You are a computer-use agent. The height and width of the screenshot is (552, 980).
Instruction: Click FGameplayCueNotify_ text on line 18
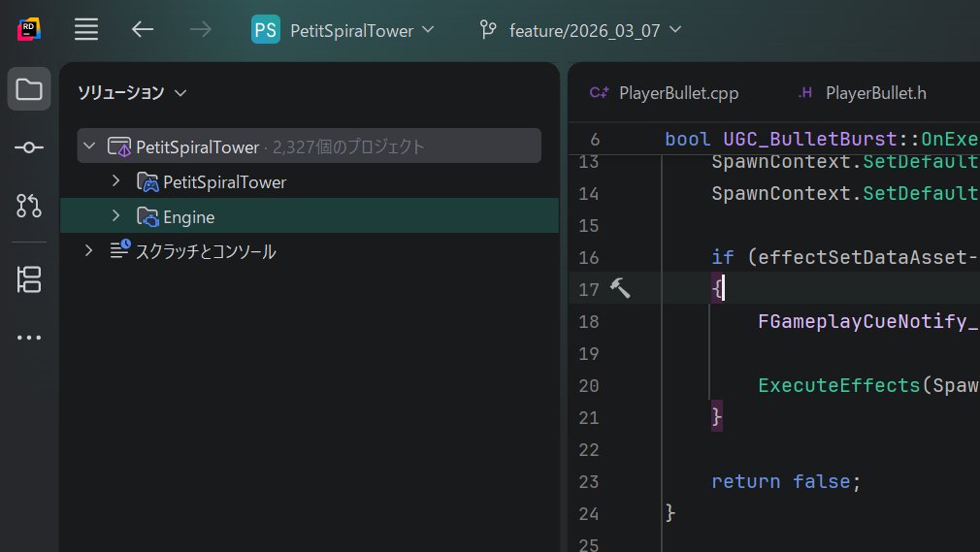pyautogui.click(x=867, y=321)
